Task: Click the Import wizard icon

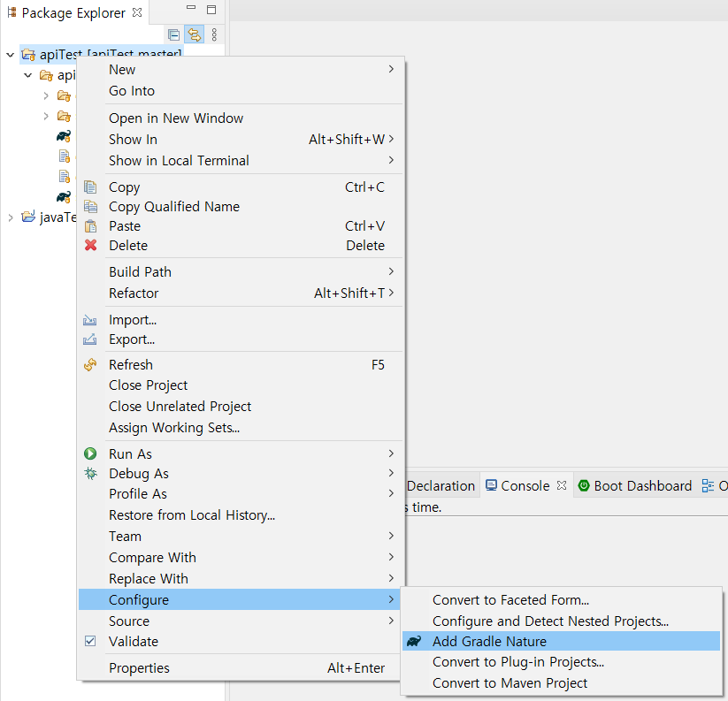Action: coord(89,319)
